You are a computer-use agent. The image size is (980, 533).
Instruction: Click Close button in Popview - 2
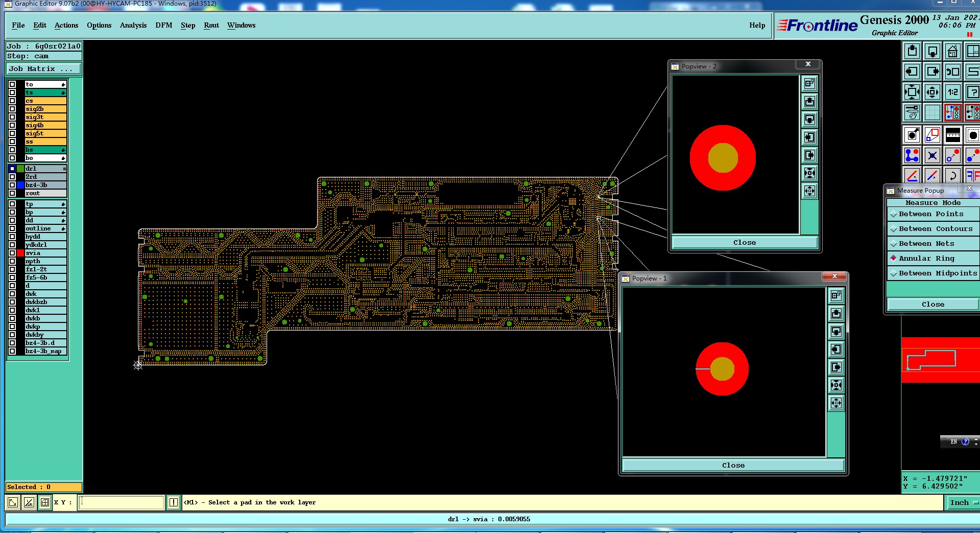point(745,242)
